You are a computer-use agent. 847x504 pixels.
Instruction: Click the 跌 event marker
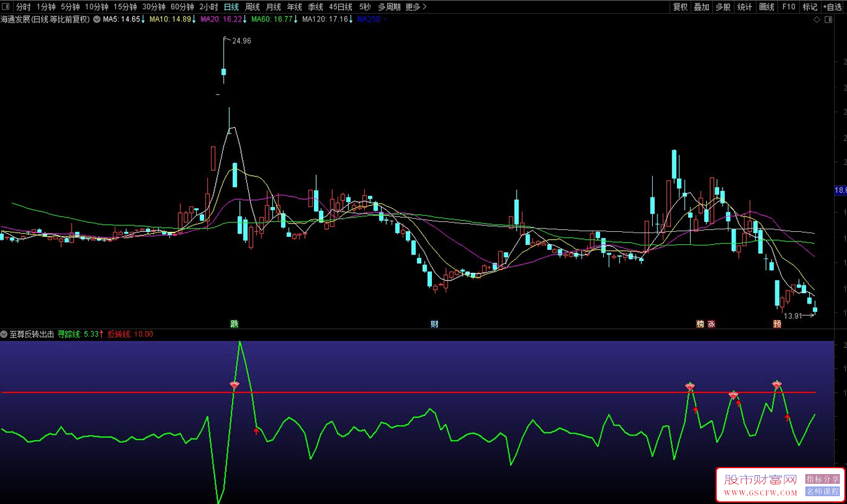click(x=235, y=324)
